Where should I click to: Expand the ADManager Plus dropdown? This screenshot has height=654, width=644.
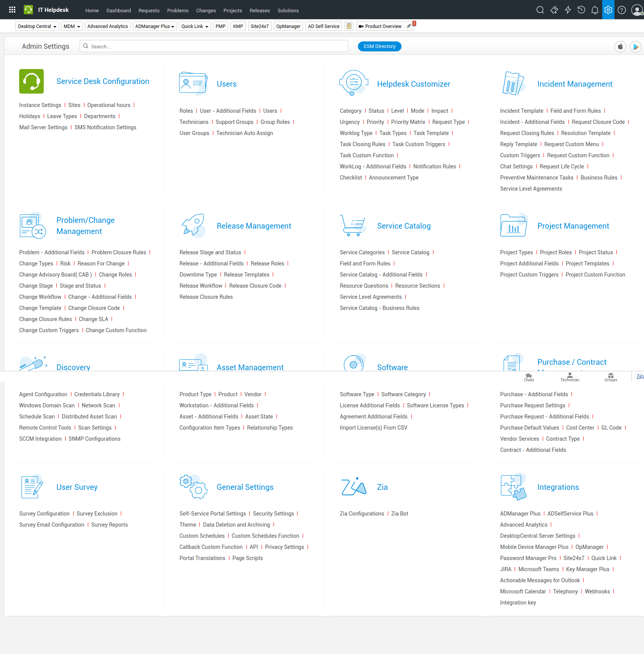tap(155, 26)
